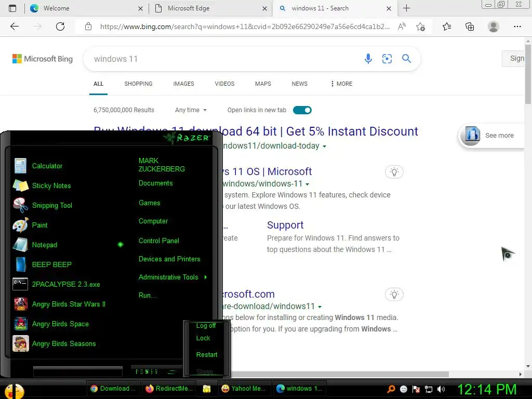Open Run... dialog from start menu
This screenshot has width=532, height=399.
point(148,295)
